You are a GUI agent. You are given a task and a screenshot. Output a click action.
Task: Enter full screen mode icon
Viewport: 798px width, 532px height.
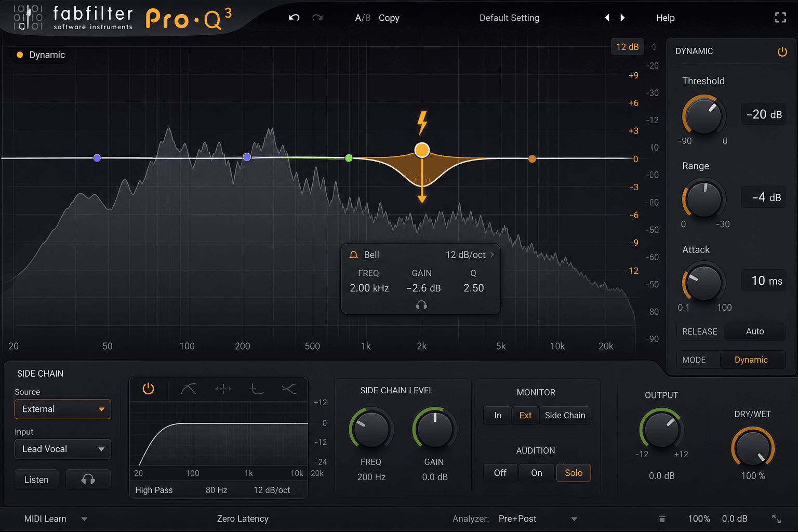[x=780, y=18]
